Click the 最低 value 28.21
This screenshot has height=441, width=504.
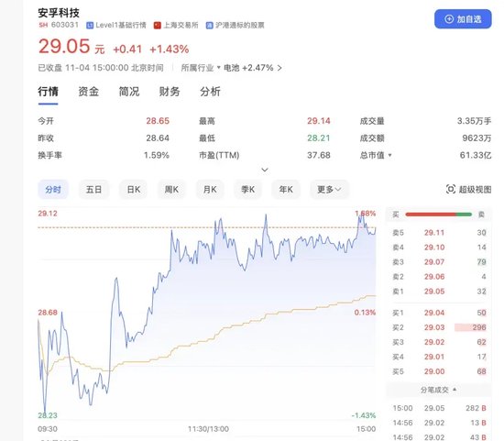tap(319, 138)
